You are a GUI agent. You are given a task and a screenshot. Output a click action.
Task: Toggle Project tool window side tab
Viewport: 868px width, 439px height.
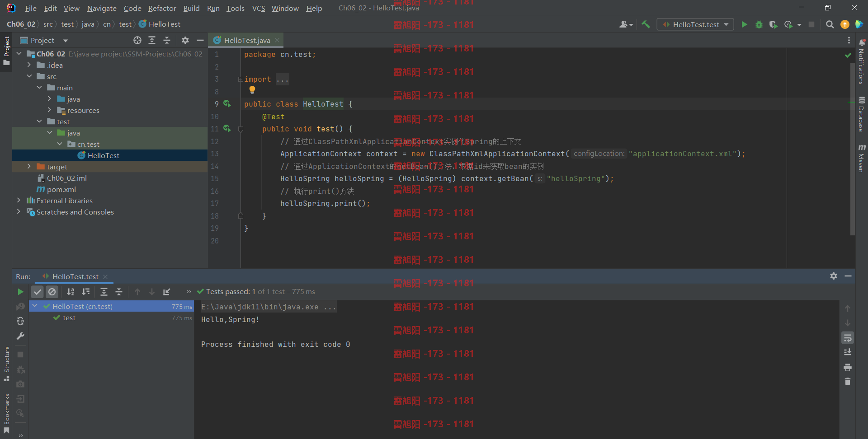coord(6,51)
